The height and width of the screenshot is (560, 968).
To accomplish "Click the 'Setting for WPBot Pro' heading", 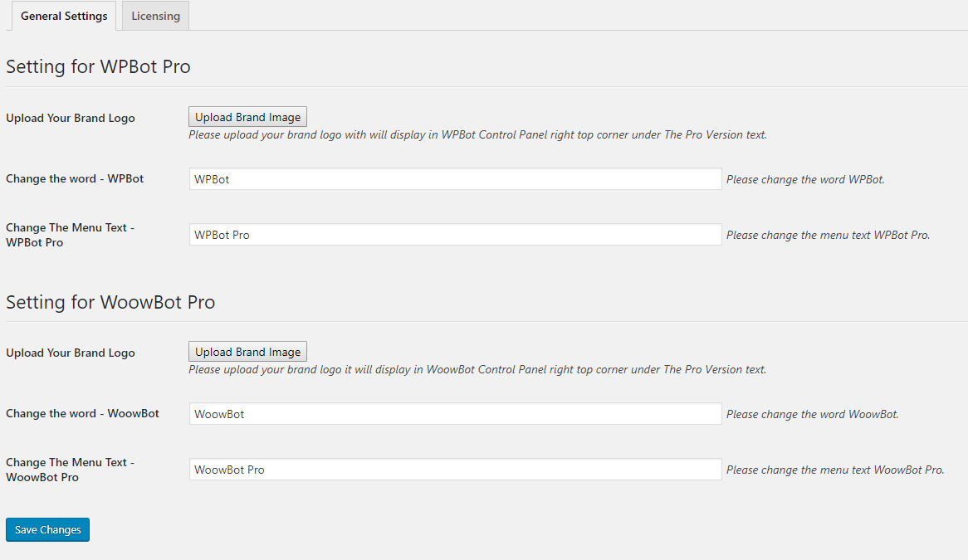I will click(x=98, y=66).
